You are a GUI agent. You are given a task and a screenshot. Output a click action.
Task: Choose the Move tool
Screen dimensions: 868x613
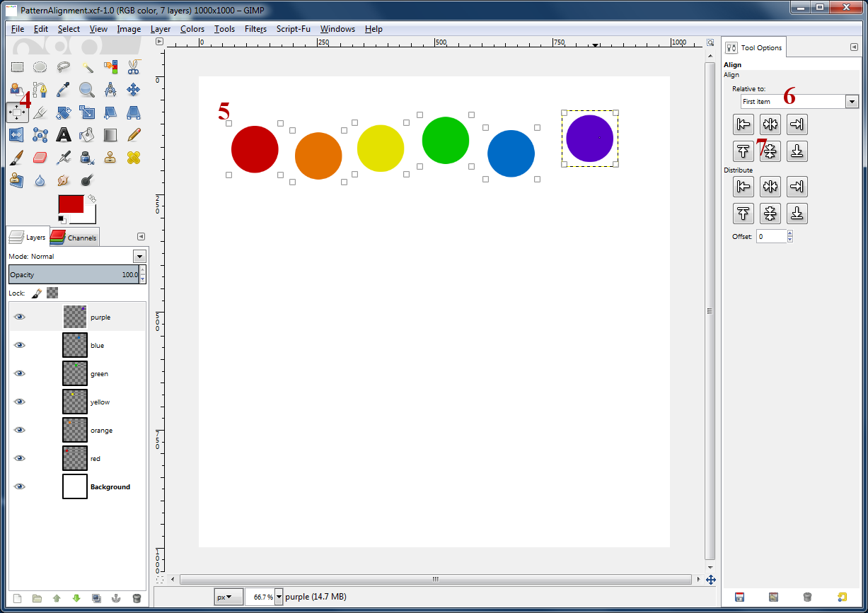pos(134,90)
